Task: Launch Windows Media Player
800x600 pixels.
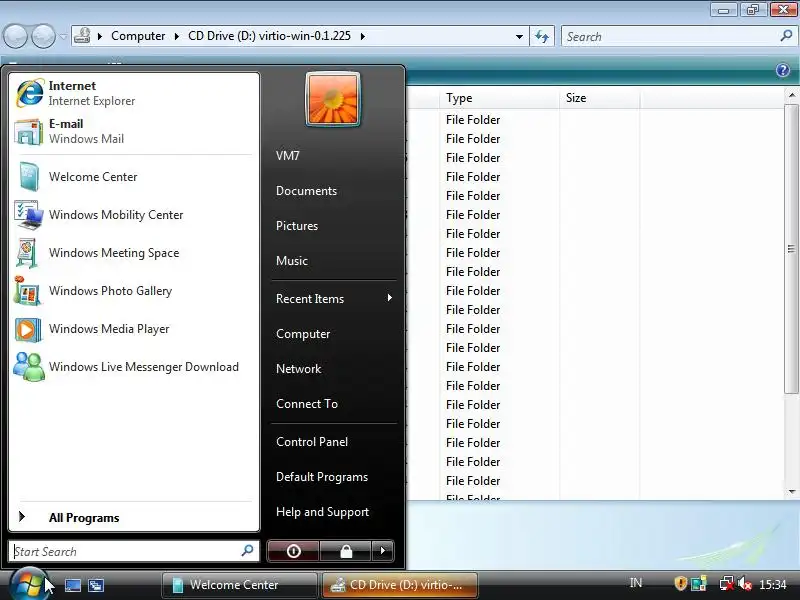Action: pos(134,329)
